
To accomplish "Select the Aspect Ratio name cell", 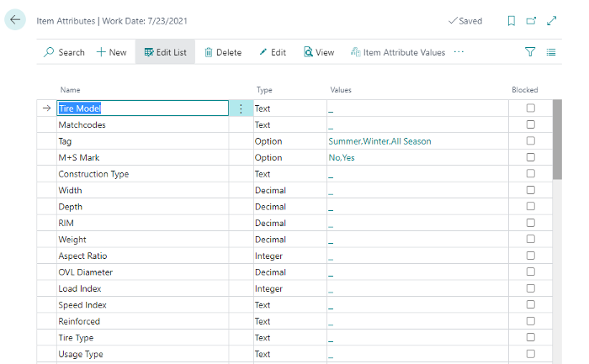I will (x=143, y=256).
